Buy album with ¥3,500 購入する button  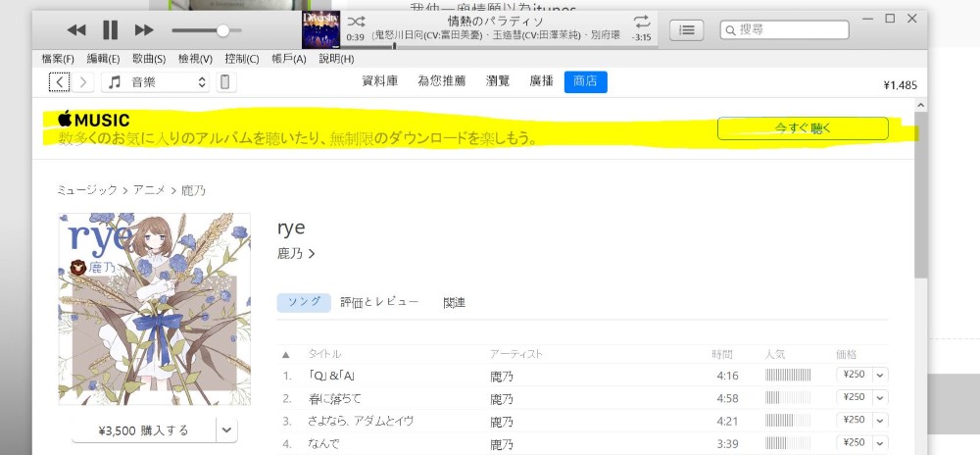coord(144,430)
